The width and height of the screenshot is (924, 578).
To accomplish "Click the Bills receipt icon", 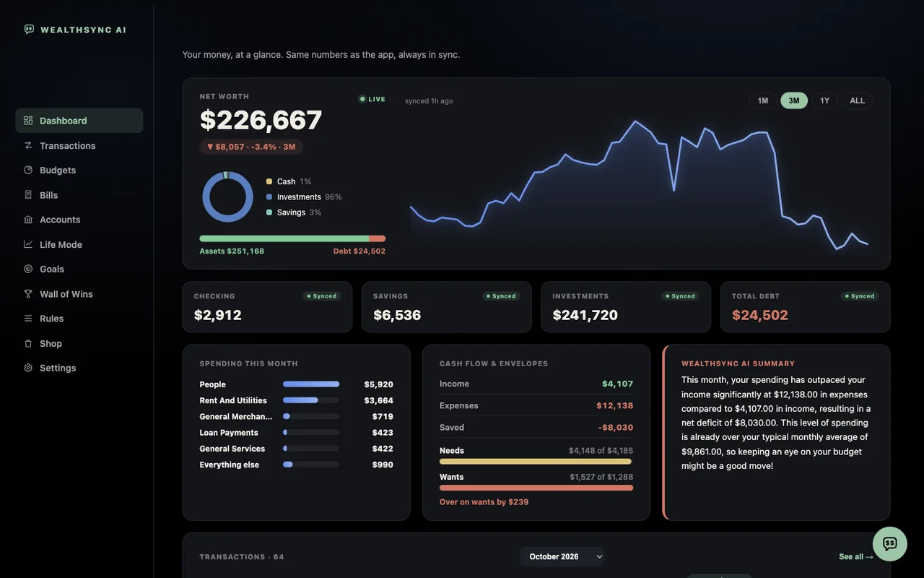I will pos(28,195).
